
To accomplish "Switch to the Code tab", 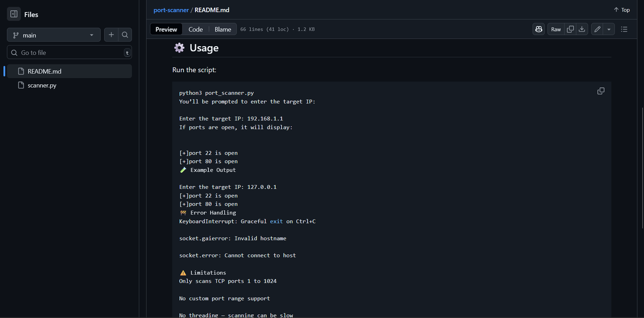I will pyautogui.click(x=195, y=29).
